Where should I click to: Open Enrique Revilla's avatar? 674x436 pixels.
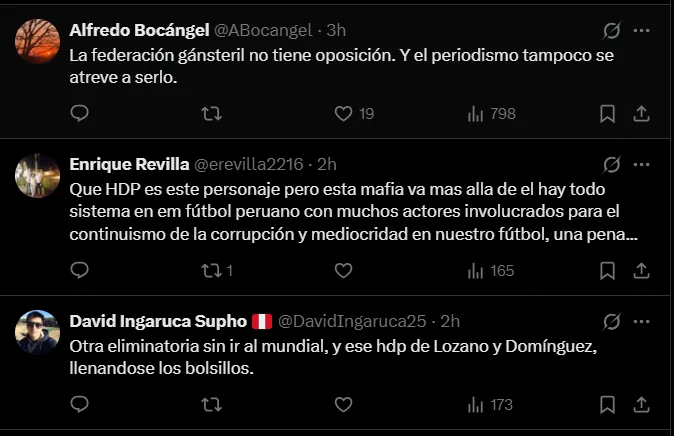tap(35, 173)
